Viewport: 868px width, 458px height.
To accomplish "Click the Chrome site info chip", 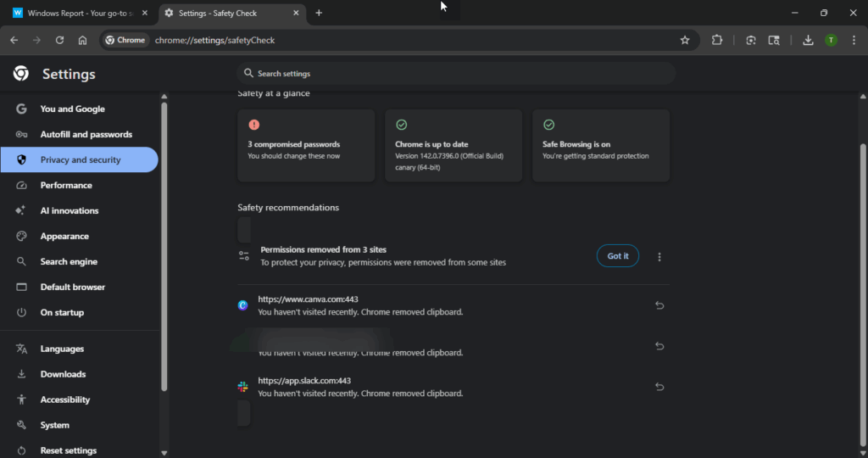I will (125, 40).
